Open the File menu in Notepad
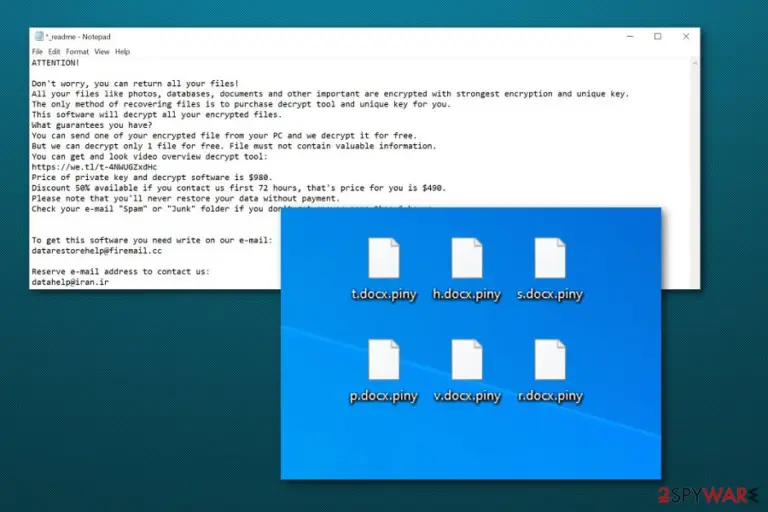This screenshot has width=768, height=512. coord(37,51)
